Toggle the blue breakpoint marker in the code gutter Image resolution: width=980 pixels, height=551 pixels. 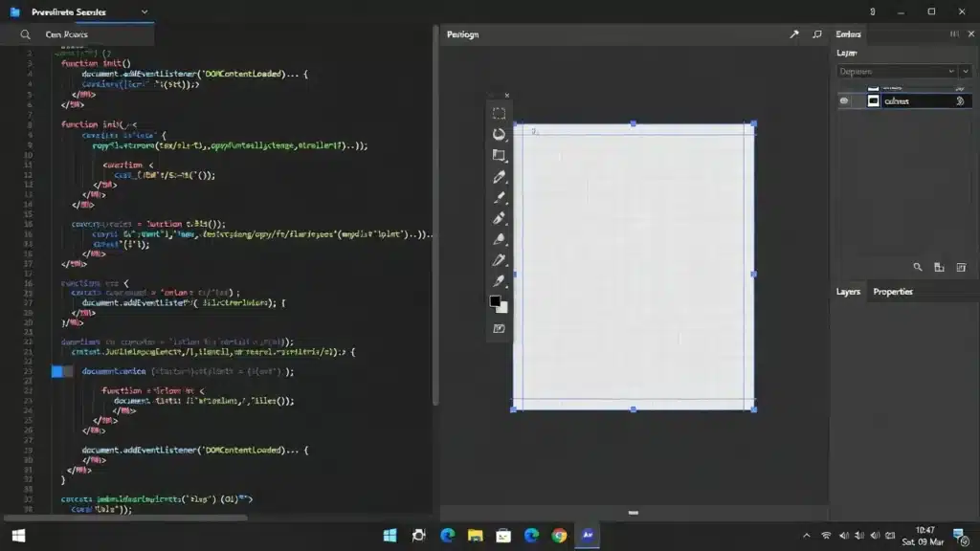pos(57,371)
